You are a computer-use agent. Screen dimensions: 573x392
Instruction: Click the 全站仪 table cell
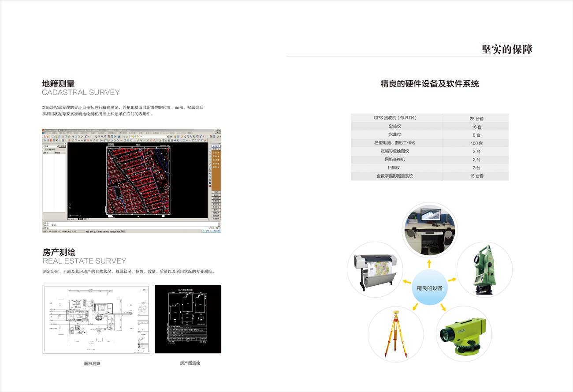click(x=396, y=126)
